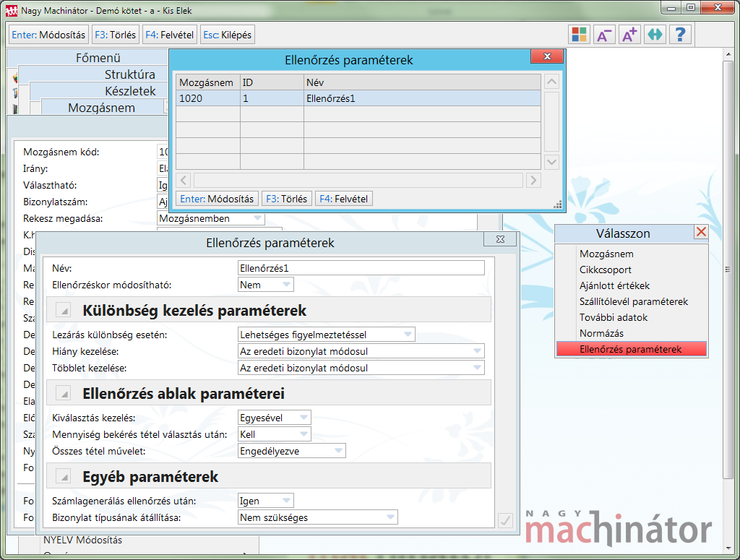Open Hiány kezelése dropdown
The height and width of the screenshot is (560, 740).
tap(361, 351)
